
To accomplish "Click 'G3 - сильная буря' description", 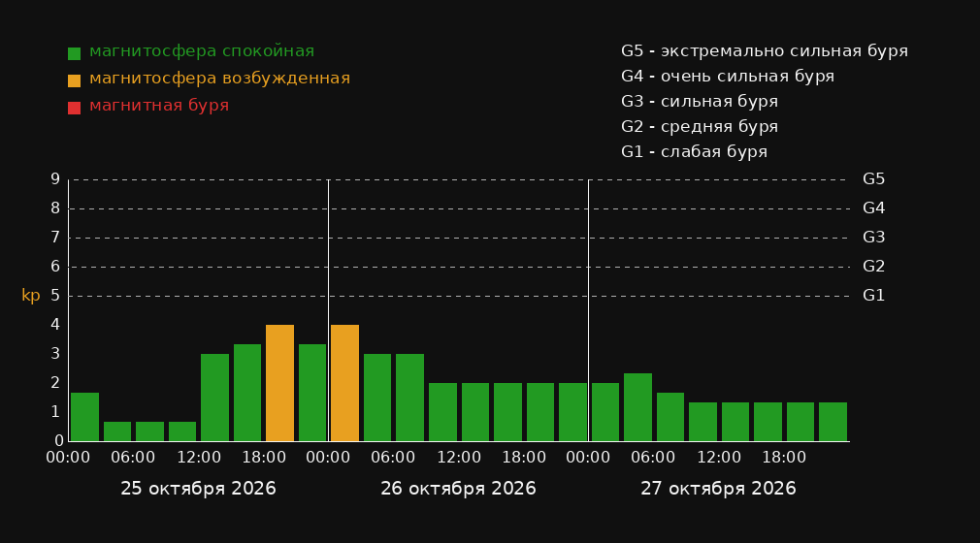I will (700, 101).
